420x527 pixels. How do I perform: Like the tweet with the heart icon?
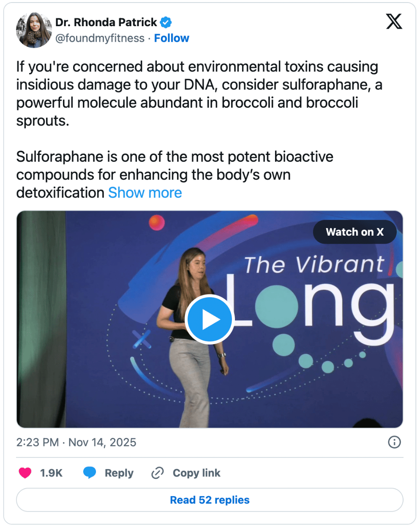click(25, 473)
